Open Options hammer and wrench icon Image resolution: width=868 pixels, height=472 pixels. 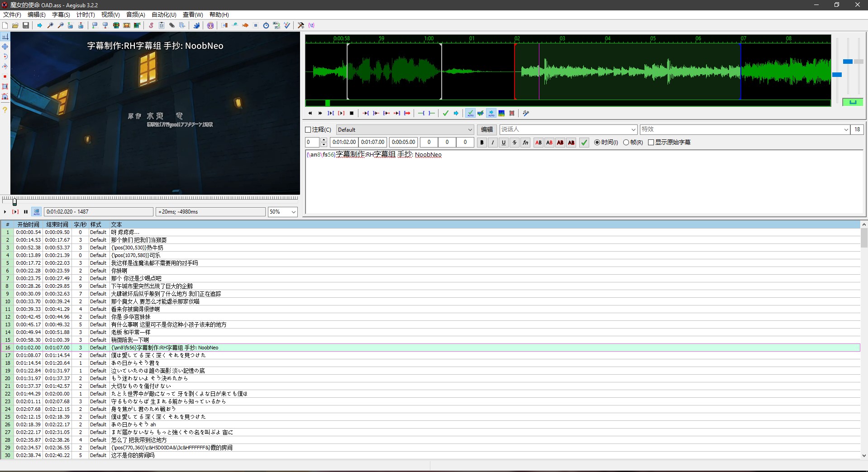(x=301, y=25)
